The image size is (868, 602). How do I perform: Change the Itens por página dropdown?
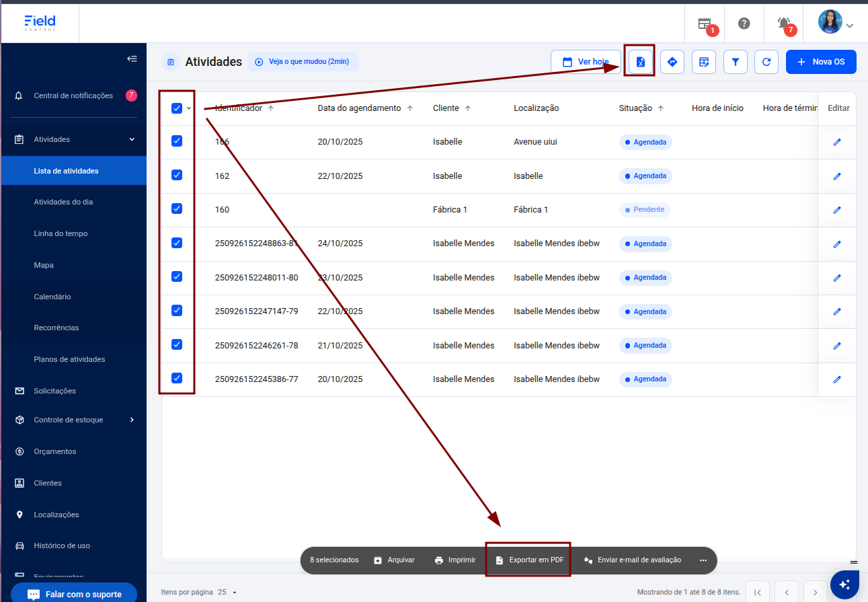click(227, 593)
